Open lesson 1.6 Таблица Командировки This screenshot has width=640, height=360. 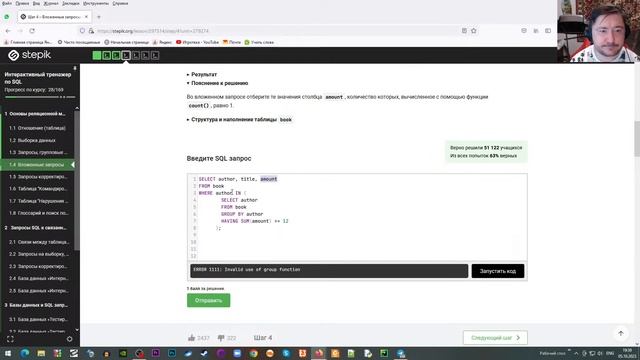pos(38,189)
